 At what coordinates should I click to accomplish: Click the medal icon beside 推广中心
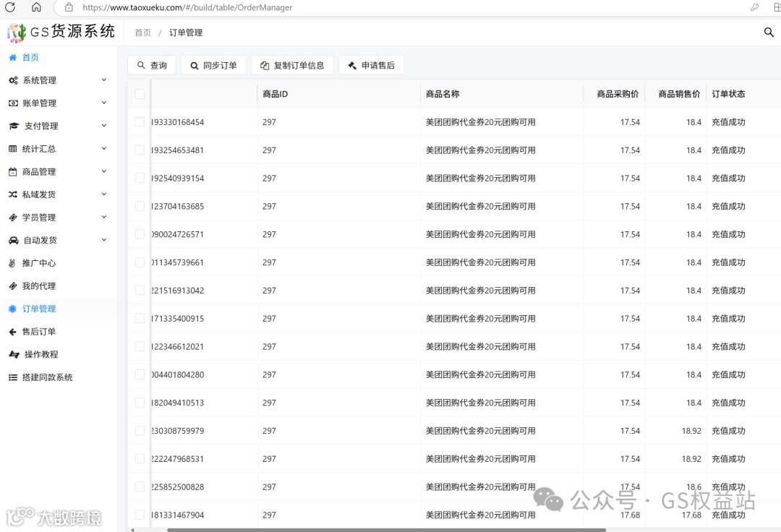pos(12,263)
